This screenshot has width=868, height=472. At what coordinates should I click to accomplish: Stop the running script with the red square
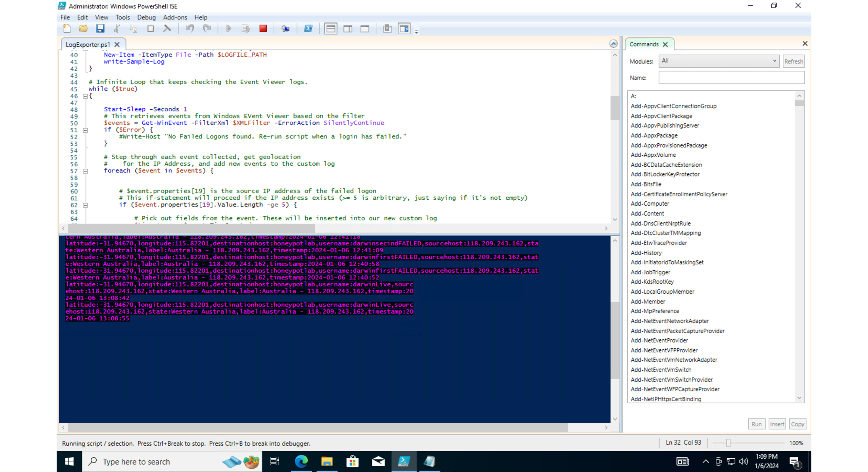263,29
